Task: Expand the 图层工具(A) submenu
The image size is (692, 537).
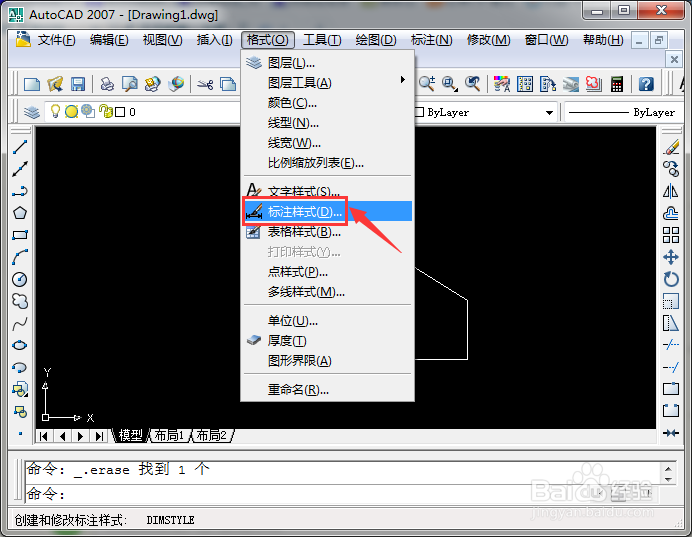Action: point(327,83)
